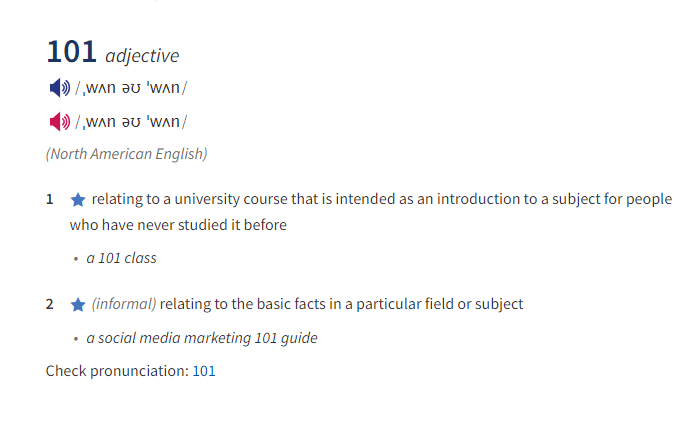The image size is (694, 426).
Task: Click sense number 1
Action: point(50,200)
